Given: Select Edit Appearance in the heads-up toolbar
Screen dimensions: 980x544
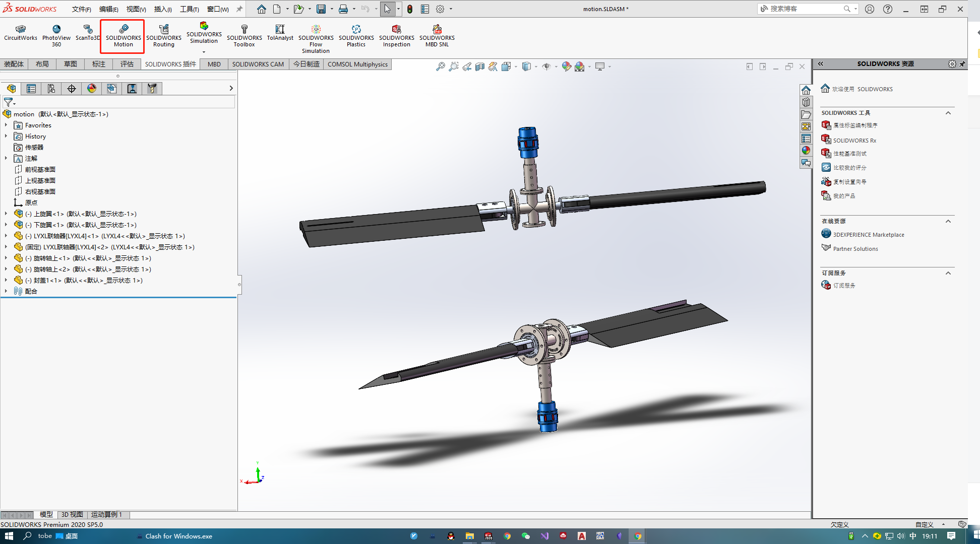Looking at the screenshot, I should click(566, 66).
